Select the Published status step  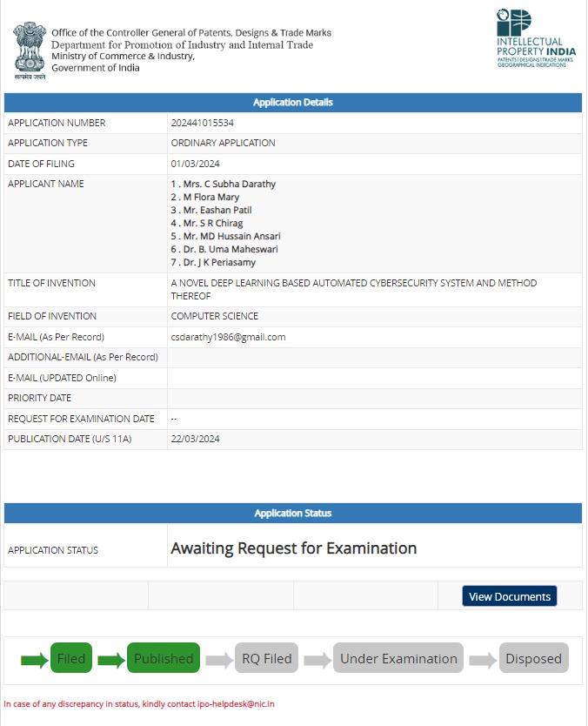point(164,658)
